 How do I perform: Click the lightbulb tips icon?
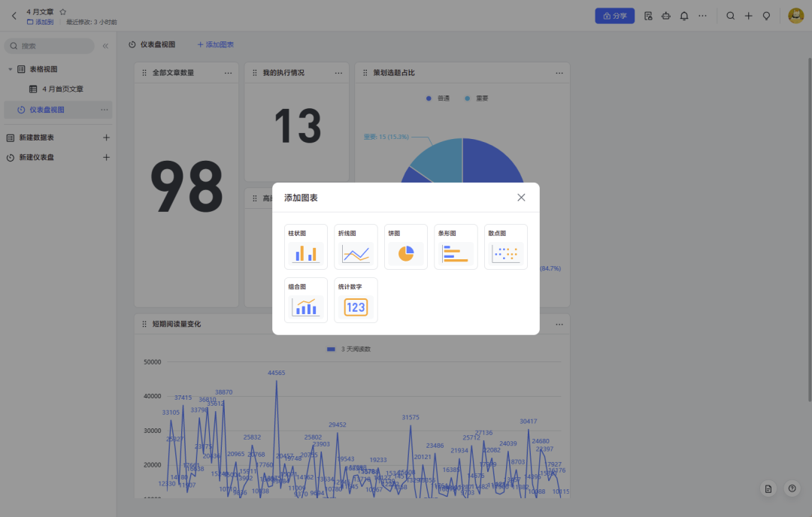pyautogui.click(x=766, y=16)
